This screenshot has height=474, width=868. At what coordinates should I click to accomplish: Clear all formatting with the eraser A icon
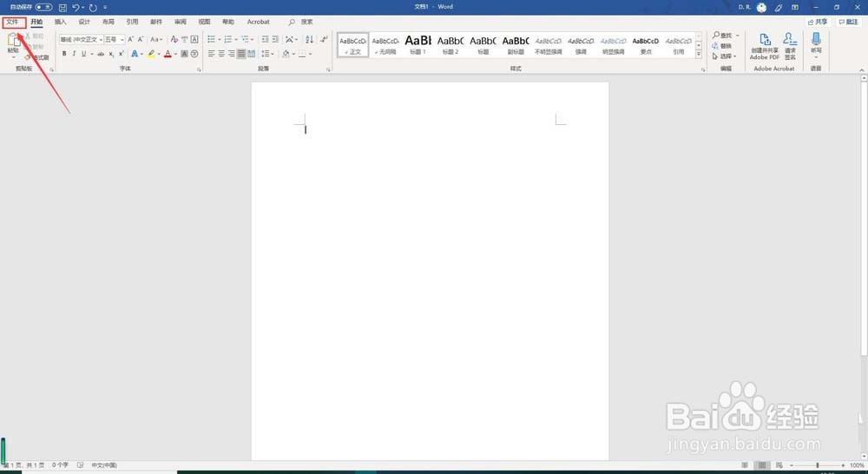tap(174, 39)
